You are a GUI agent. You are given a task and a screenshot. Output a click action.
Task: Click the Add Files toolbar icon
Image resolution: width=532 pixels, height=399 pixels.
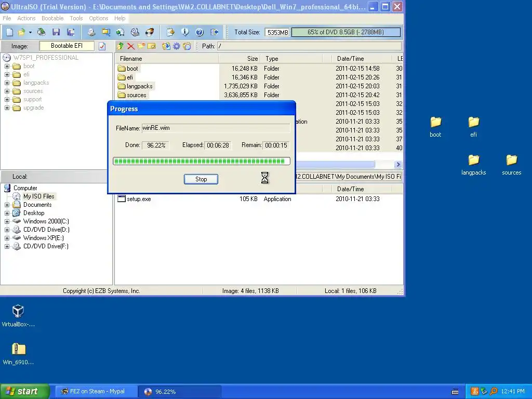(x=170, y=32)
